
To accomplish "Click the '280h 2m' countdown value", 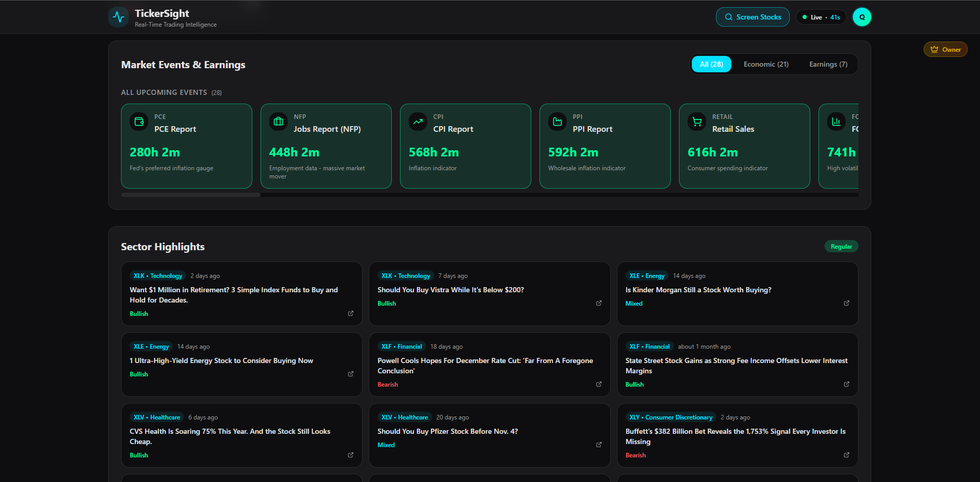I will click(x=155, y=152).
